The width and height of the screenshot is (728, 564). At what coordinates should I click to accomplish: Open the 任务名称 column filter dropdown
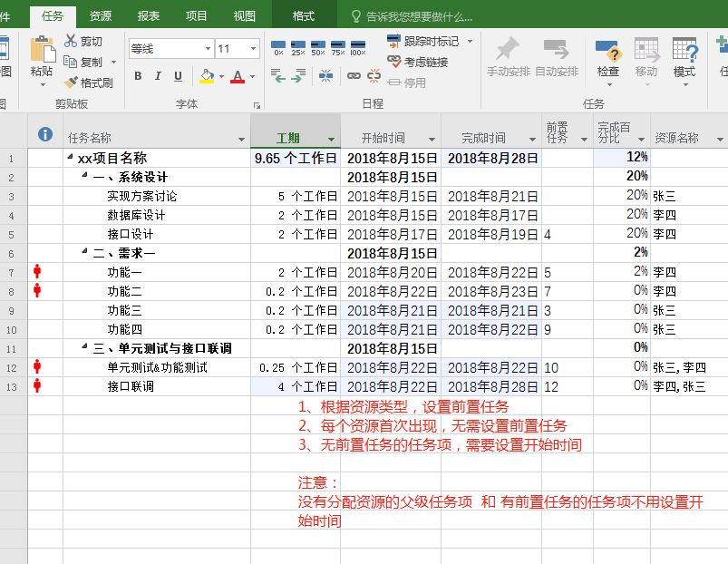pos(241,140)
